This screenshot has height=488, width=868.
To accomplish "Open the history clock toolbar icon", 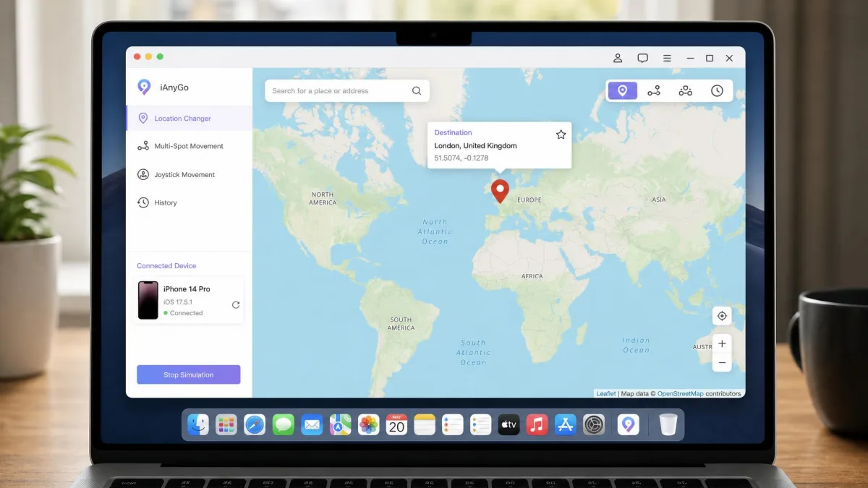I will coord(717,90).
